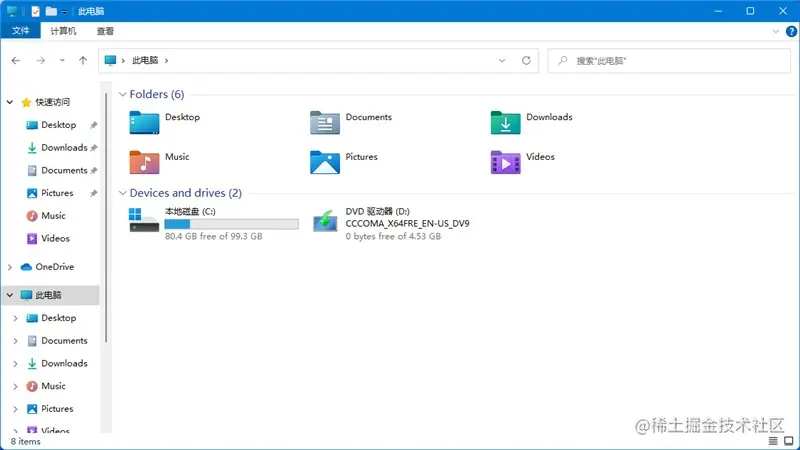Expand the ribbon chevron
Screen dimensions: 800x450
(776, 31)
